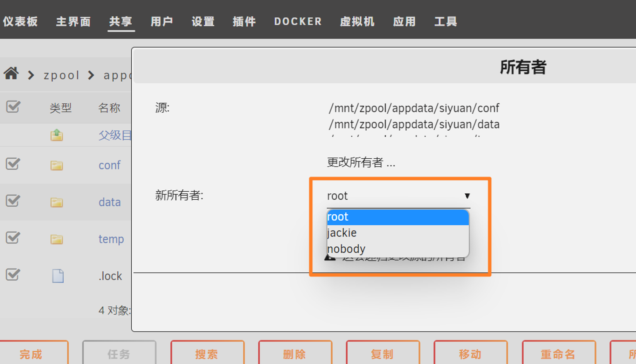Click the data folder icon

(x=57, y=202)
